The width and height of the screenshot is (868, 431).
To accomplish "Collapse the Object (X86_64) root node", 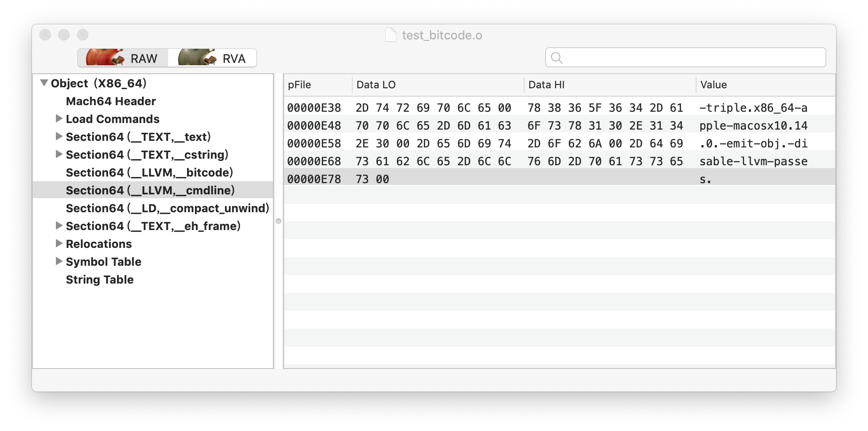I will pyautogui.click(x=43, y=82).
